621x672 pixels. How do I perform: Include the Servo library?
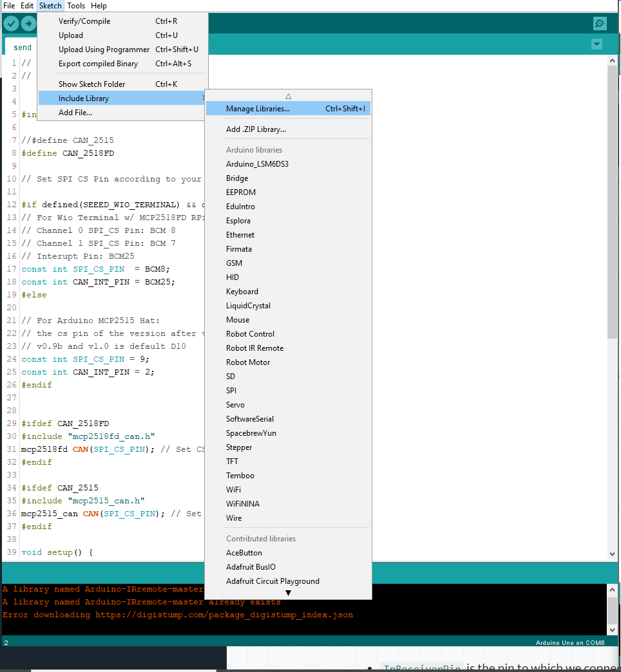click(x=235, y=405)
